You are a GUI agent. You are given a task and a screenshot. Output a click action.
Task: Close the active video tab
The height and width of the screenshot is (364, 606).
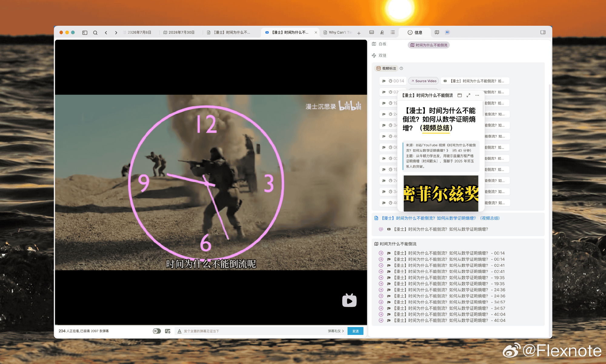(316, 32)
